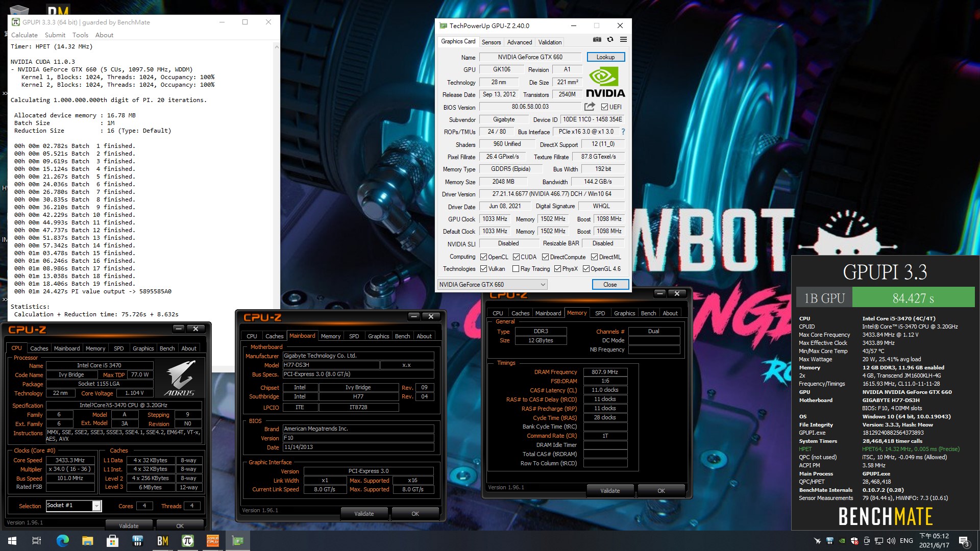This screenshot has height=551, width=980.
Task: Toggle the CUDA checkbox
Action: [x=516, y=257]
